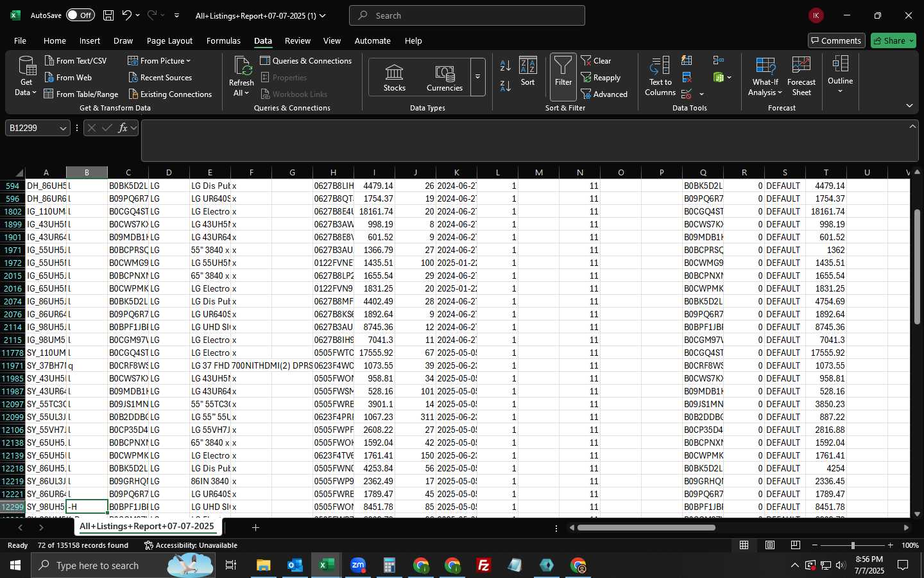The height and width of the screenshot is (578, 924).
Task: Click the horizontal scrollbar thumb
Action: click(646, 528)
